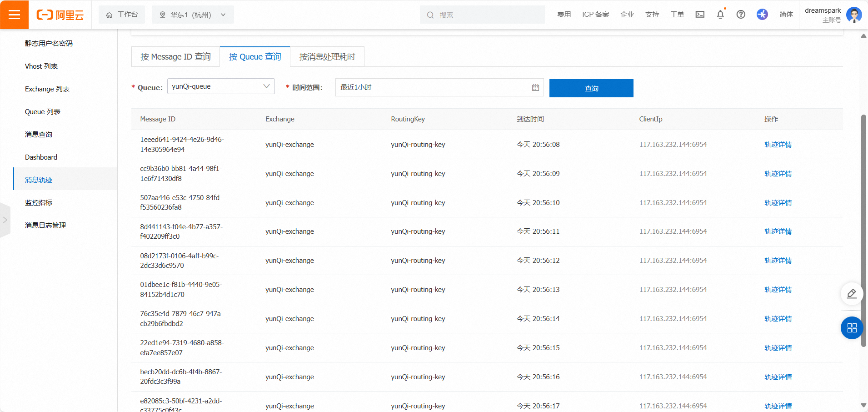Click the vertical scrollbar thumb
868x412 pixels.
(863, 231)
